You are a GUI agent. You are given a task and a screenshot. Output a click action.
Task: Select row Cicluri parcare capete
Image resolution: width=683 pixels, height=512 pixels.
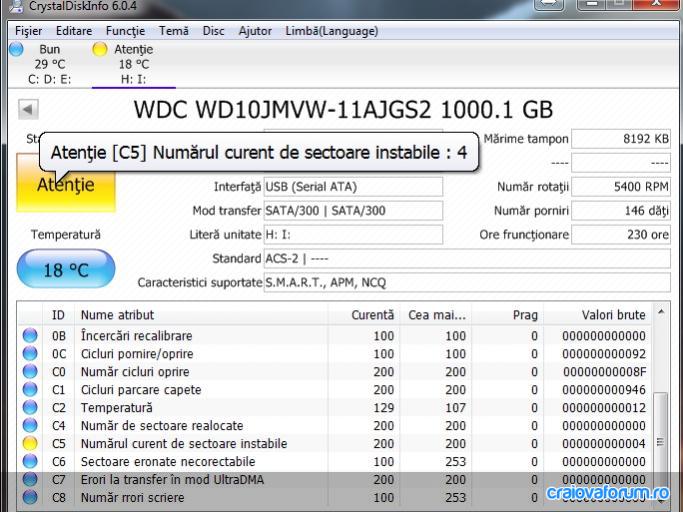[335, 390]
